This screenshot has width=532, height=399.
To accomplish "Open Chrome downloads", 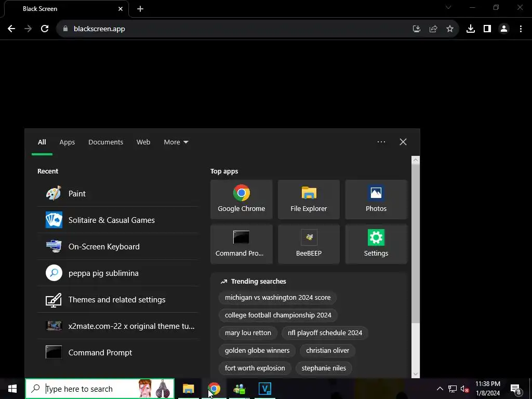I will click(471, 29).
